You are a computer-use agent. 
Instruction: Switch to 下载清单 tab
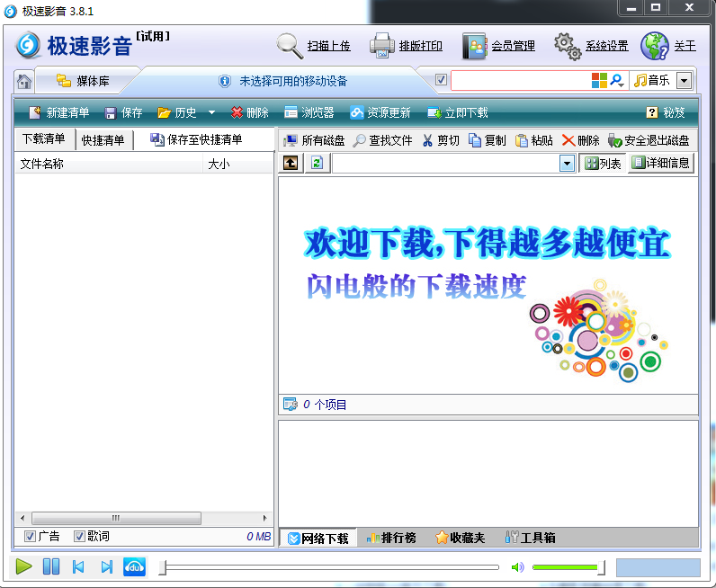pyautogui.click(x=44, y=138)
